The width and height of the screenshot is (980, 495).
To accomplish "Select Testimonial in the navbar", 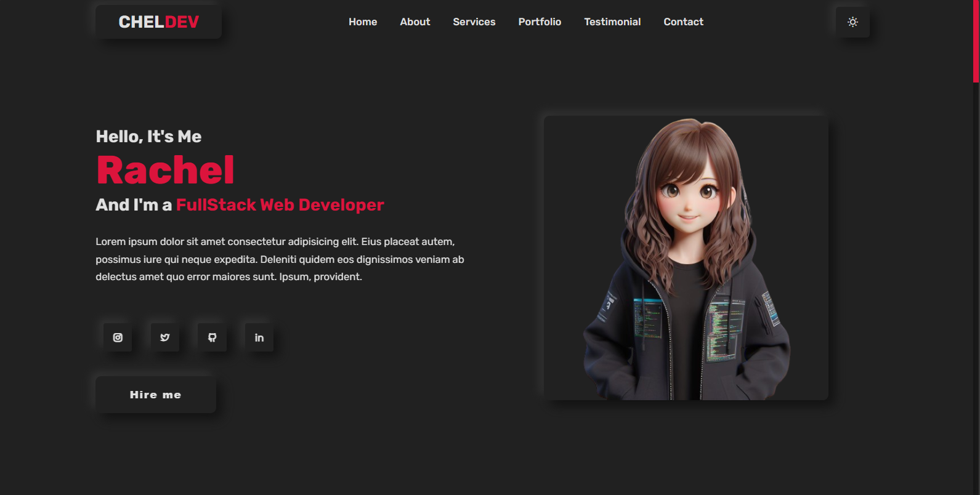I will [x=612, y=22].
